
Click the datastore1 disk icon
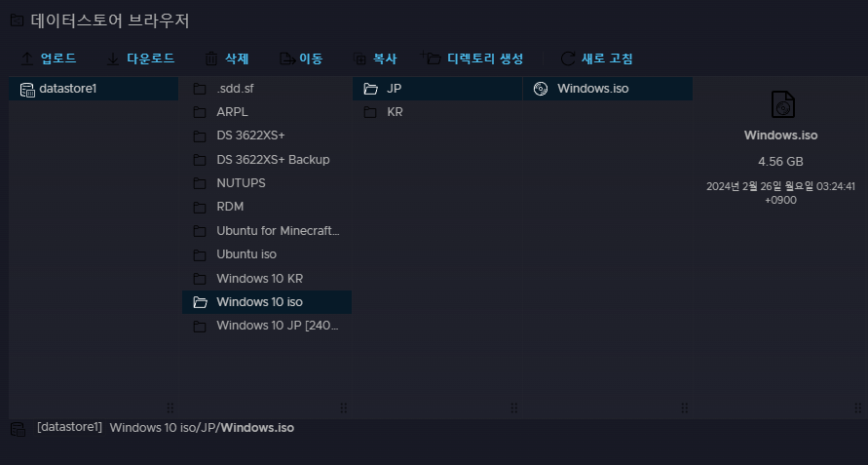pyautogui.click(x=26, y=90)
